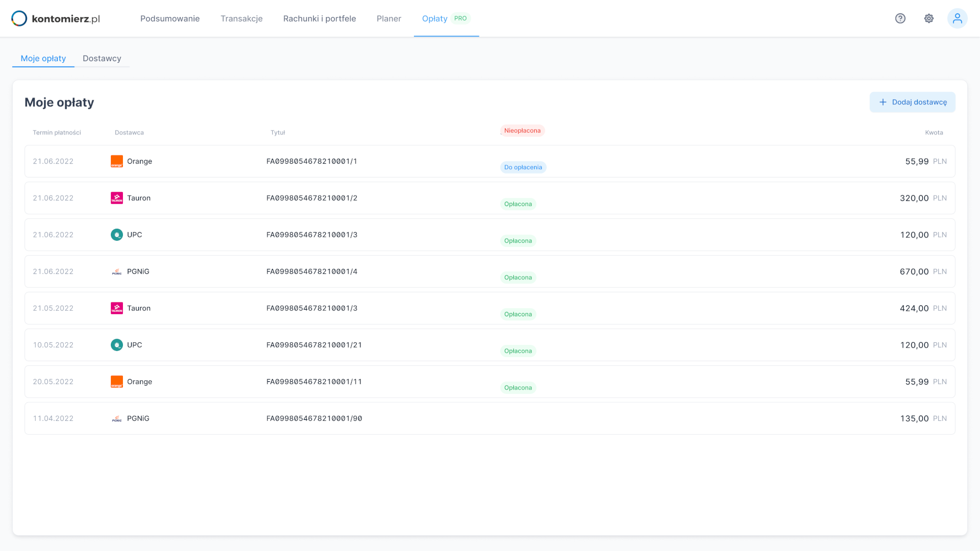Click the Tauron logo in the 320,00 PLN row
Viewport: 980px width, 551px height.
(x=117, y=198)
